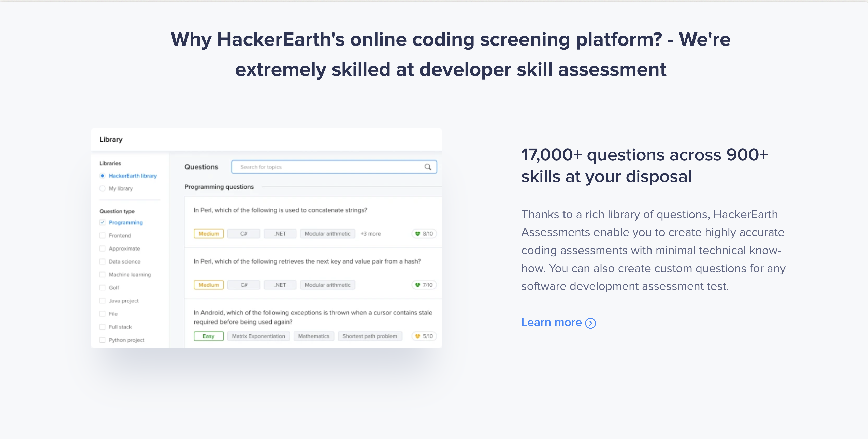Viewport: 868px width, 439px height.
Task: Click the Easy difficulty tag
Action: pyautogui.click(x=209, y=336)
